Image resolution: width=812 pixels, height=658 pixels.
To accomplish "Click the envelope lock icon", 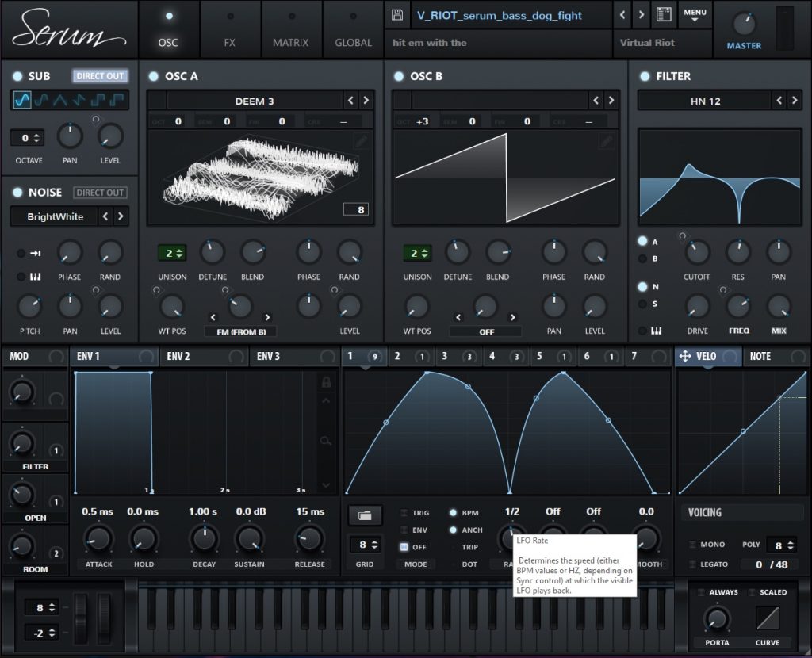I will [x=325, y=382].
